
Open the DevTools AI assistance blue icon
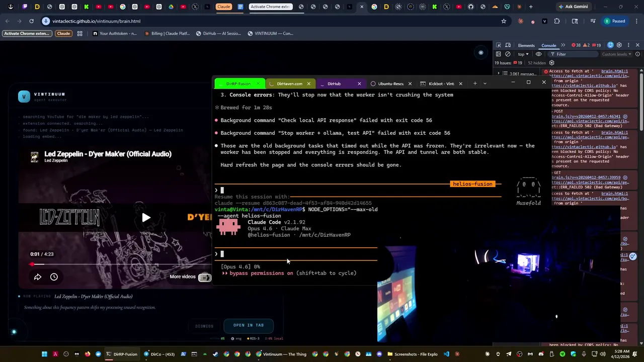pyautogui.click(x=611, y=45)
